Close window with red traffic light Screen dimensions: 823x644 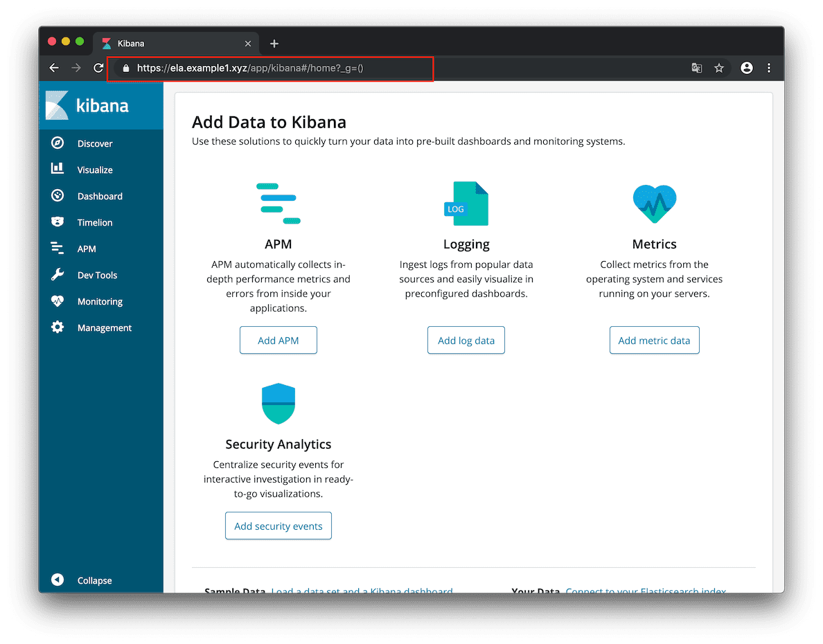pyautogui.click(x=52, y=42)
